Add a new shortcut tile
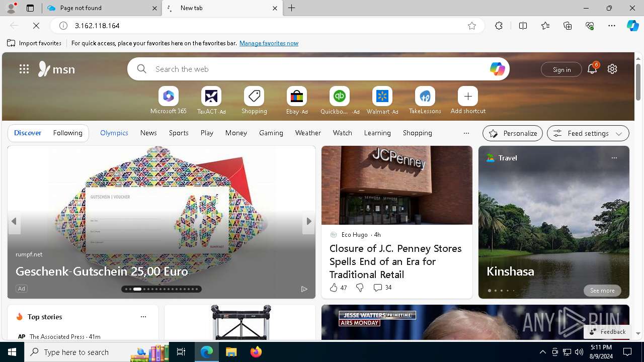This screenshot has width=644, height=362. tap(468, 101)
